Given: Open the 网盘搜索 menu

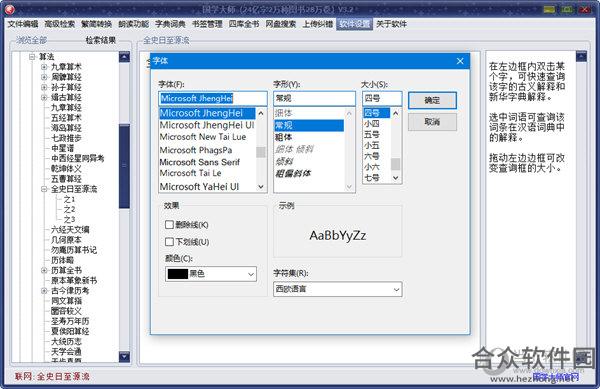Looking at the screenshot, I should pos(281,24).
